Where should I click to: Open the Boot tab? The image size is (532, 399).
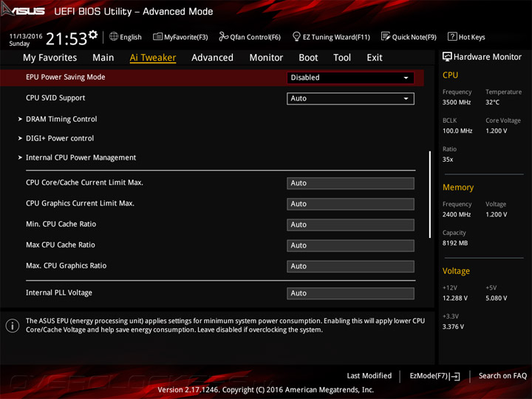(308, 58)
